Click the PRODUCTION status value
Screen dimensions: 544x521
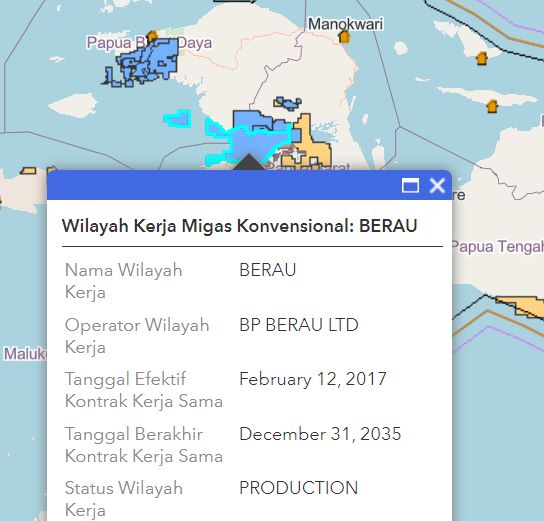(x=298, y=488)
